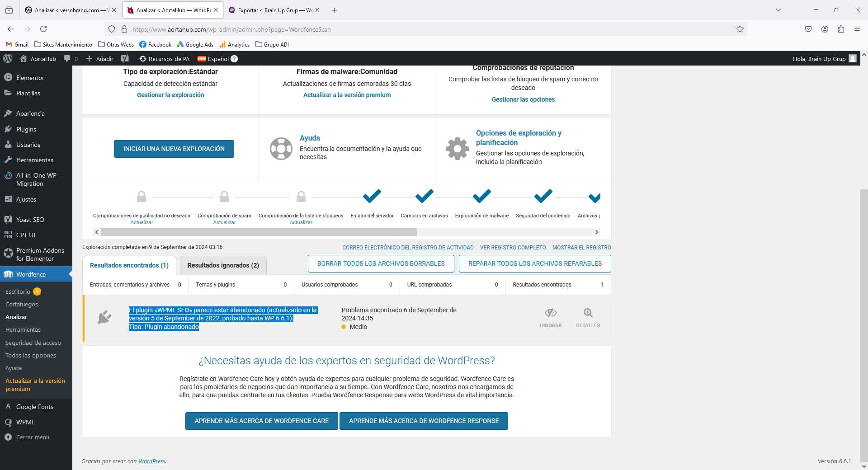Start scan with Iniciar una nueva exploración
868x470 pixels.
[174, 149]
